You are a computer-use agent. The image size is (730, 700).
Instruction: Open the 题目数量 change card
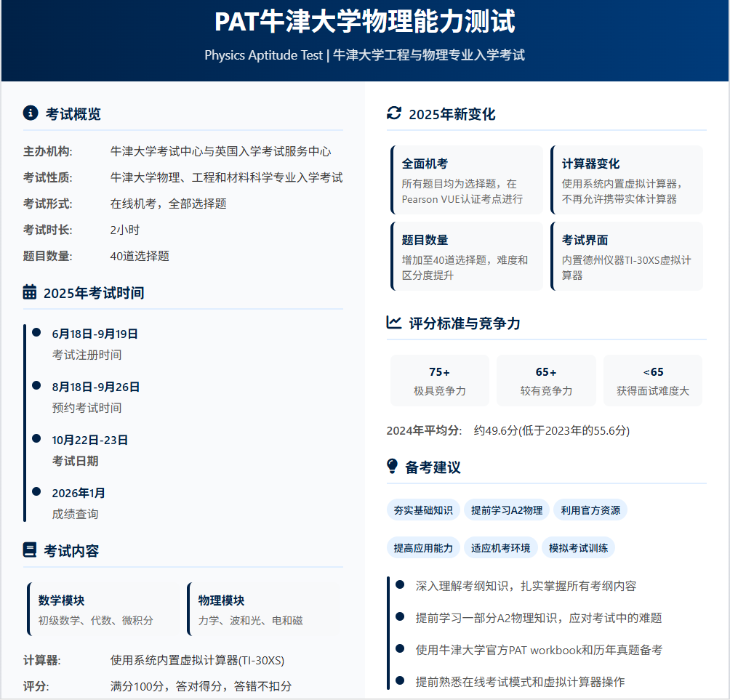467,256
